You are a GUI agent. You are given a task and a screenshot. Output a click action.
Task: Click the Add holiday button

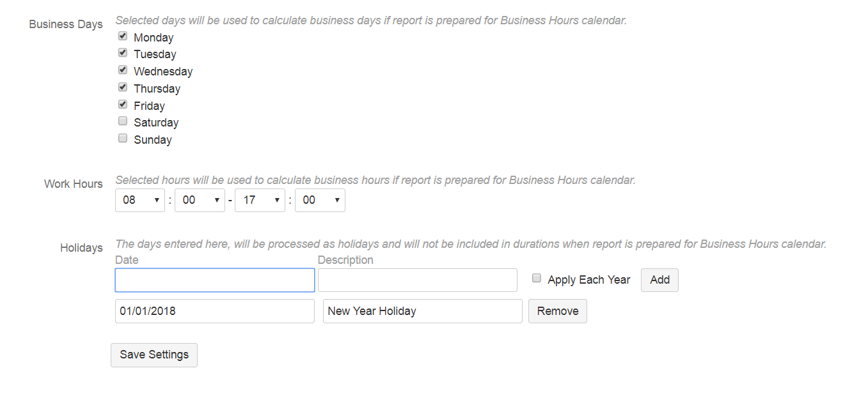[x=659, y=280]
